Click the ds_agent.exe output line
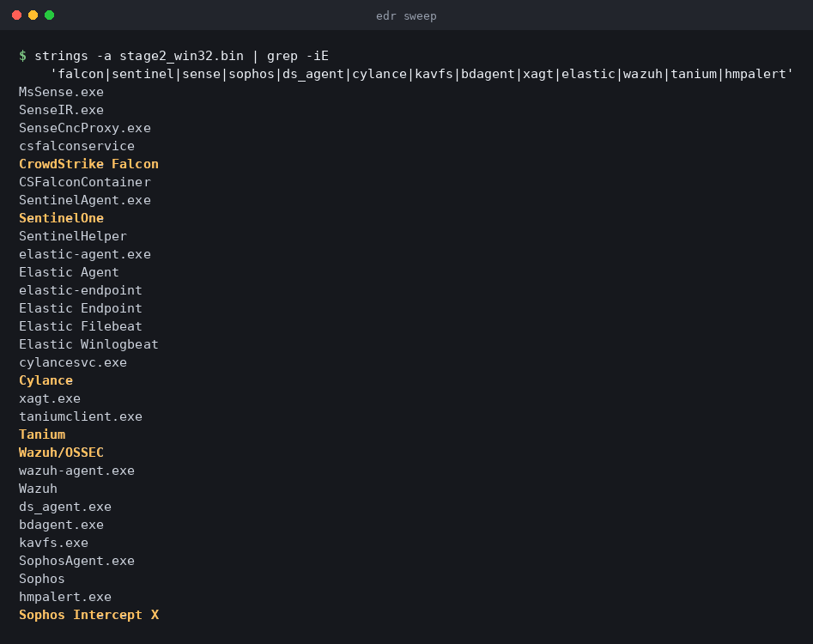Screen dimensions: 813x644 click(64, 507)
